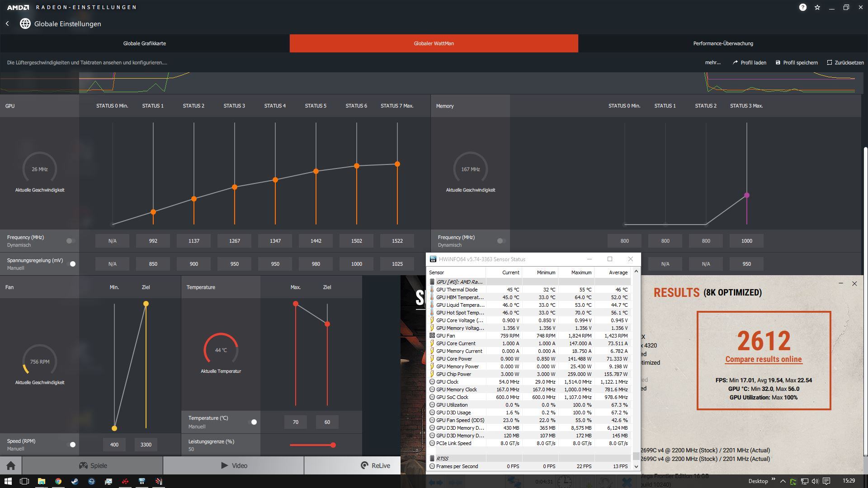
Task: Click Profil laden icon button
Action: [736, 62]
